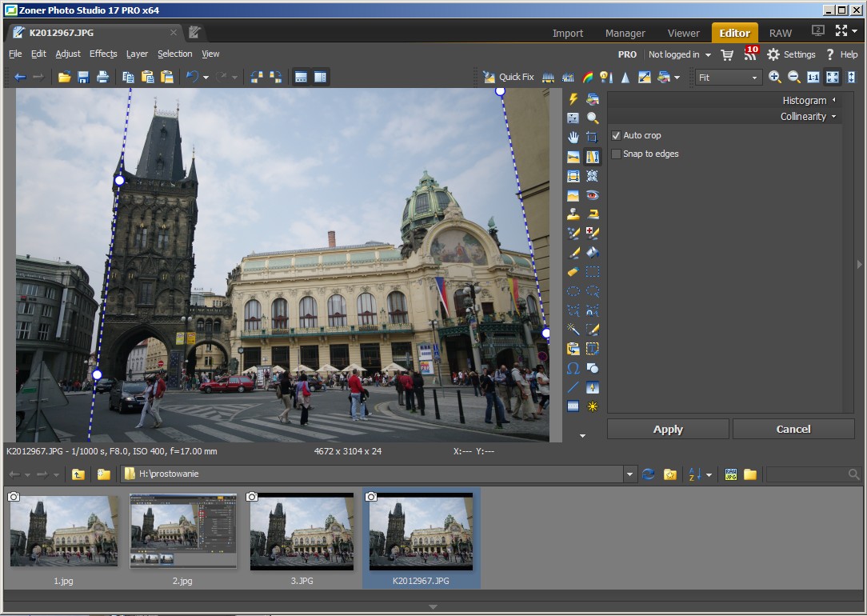Viewport: 867px width, 616px height.
Task: Enable the Snap to edges checkbox
Action: coord(616,154)
